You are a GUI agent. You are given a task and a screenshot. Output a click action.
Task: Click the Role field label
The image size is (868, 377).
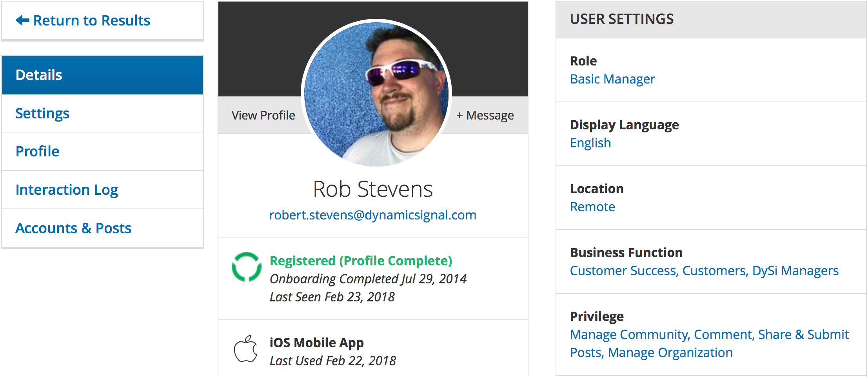583,61
